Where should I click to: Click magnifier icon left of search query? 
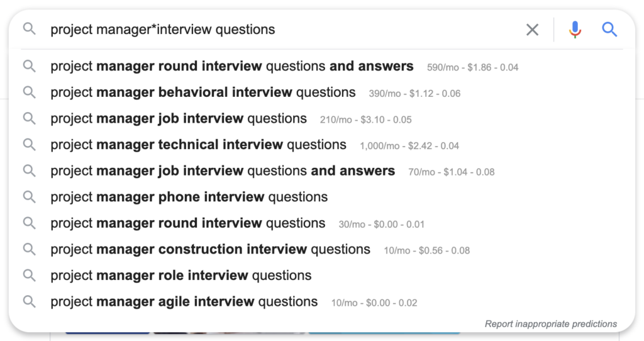pyautogui.click(x=29, y=29)
